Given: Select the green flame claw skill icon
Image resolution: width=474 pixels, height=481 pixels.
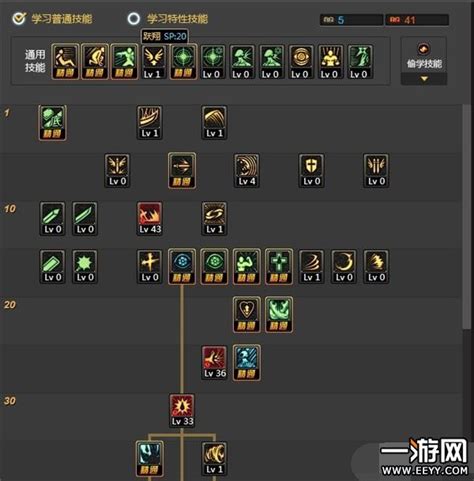Looking at the screenshot, I should click(279, 315).
